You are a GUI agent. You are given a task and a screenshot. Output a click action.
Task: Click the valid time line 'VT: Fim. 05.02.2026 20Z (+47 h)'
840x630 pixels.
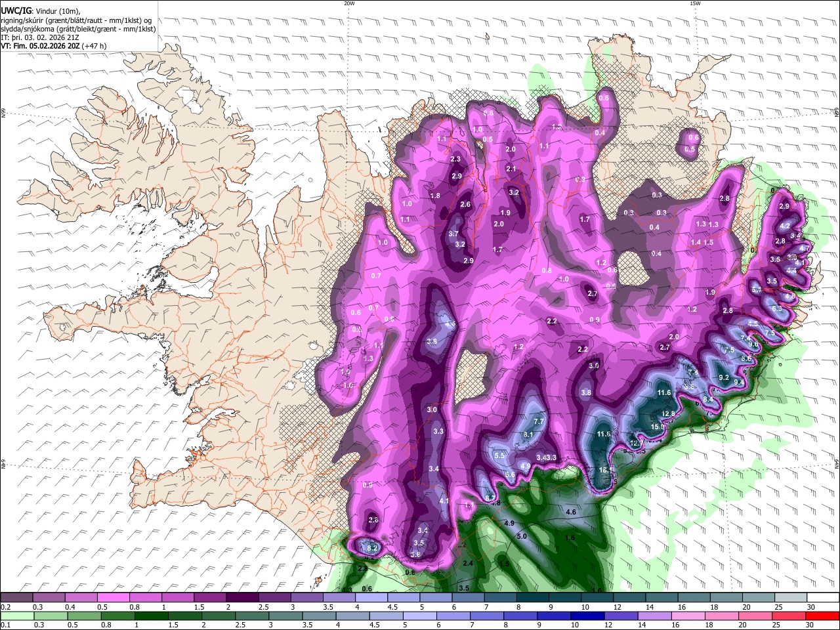[54, 46]
